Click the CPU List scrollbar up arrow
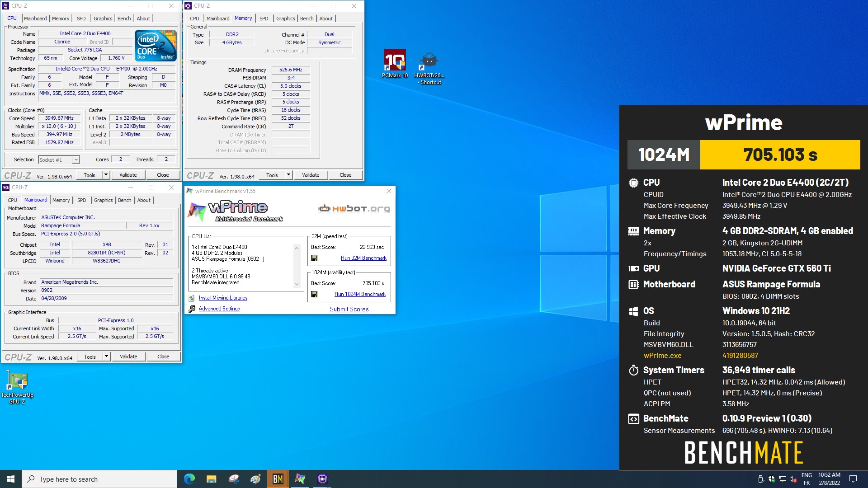 pos(297,248)
